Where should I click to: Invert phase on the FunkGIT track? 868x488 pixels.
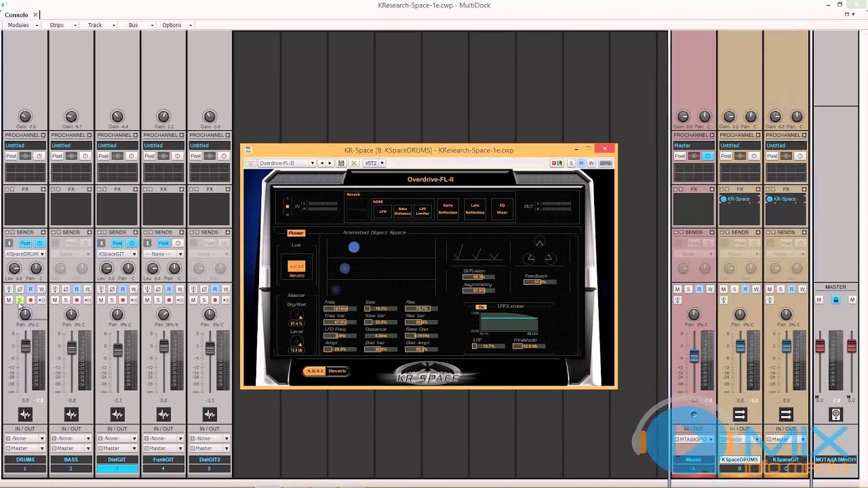click(x=158, y=289)
